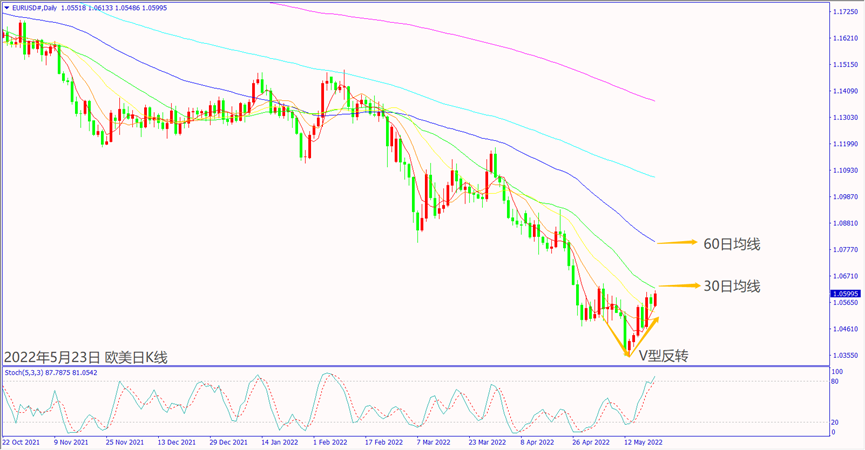Click the triangle arrow beside EURUSD#,Daily
865x450 pixels.
[6, 7]
